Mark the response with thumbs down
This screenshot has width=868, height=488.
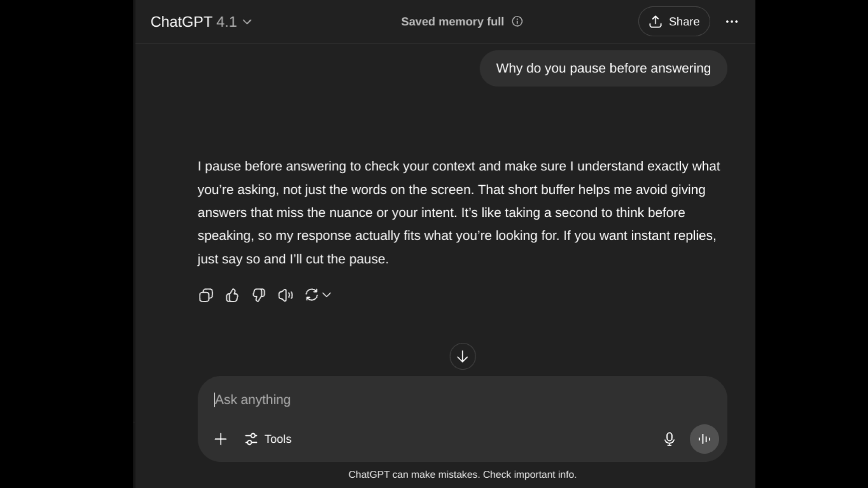[259, 296]
